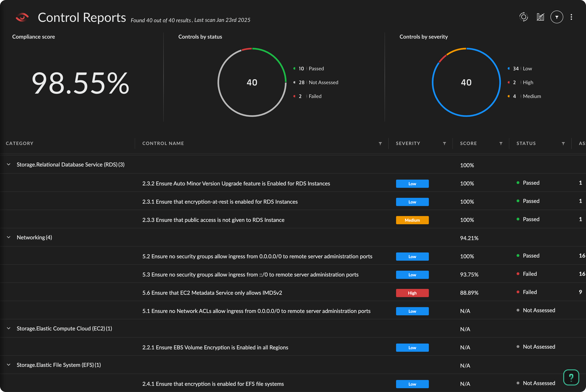Click the red eye logo
Screen dimensions: 586x392
tap(22, 17)
